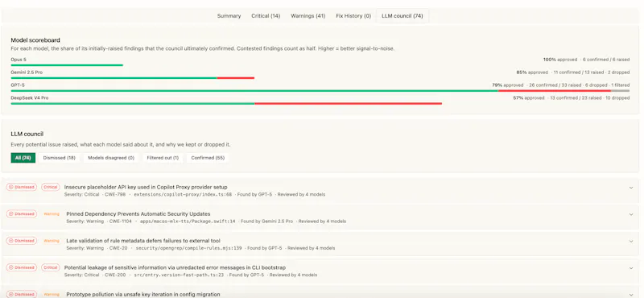Click the Dismissed badge on Potential leakage row
Image resolution: width=644 pixels, height=298 pixels.
(22, 267)
